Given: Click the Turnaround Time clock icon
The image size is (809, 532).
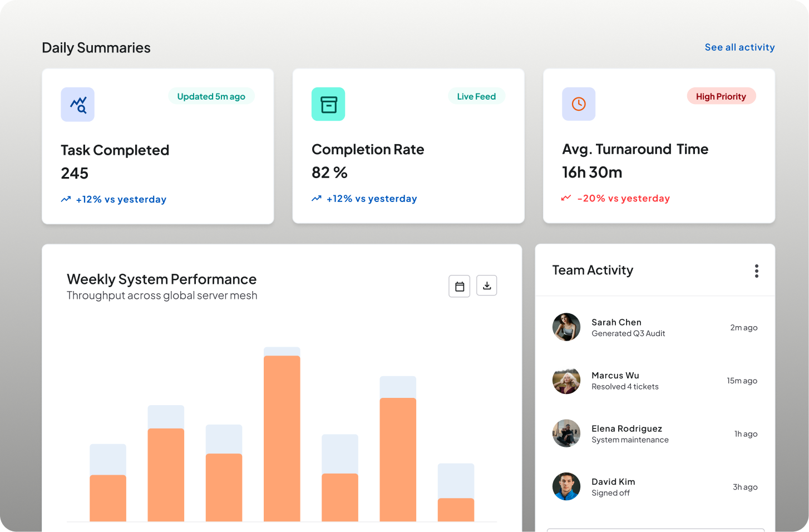Looking at the screenshot, I should [x=579, y=104].
